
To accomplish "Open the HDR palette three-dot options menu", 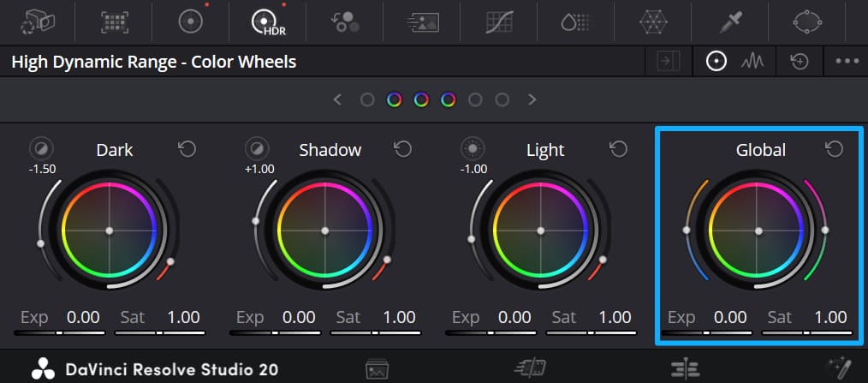I will pos(847,62).
